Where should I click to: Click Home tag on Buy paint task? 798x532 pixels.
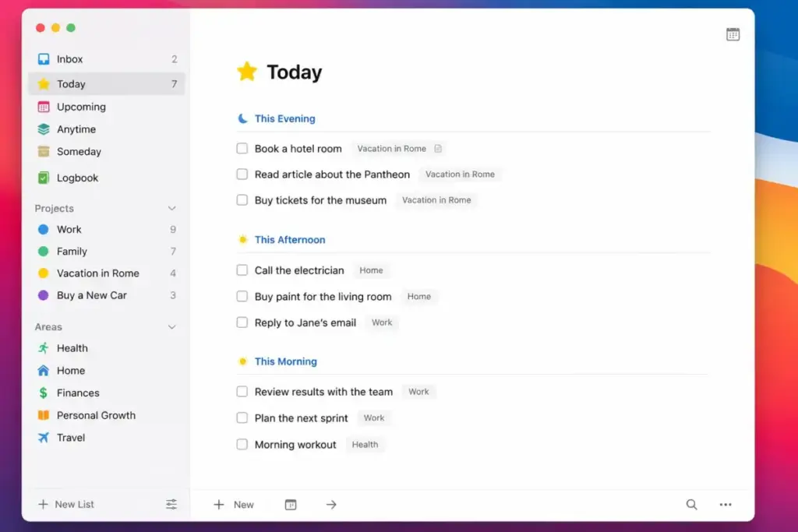(418, 297)
